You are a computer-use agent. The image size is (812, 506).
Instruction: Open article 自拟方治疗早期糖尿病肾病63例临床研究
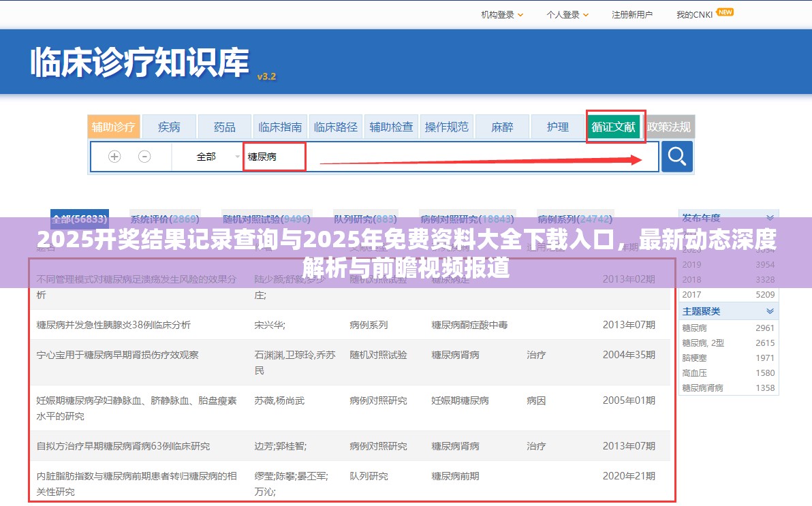123,447
